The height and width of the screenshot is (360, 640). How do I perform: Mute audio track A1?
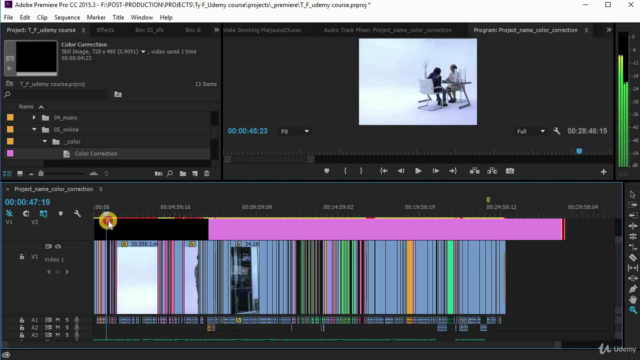click(x=58, y=320)
